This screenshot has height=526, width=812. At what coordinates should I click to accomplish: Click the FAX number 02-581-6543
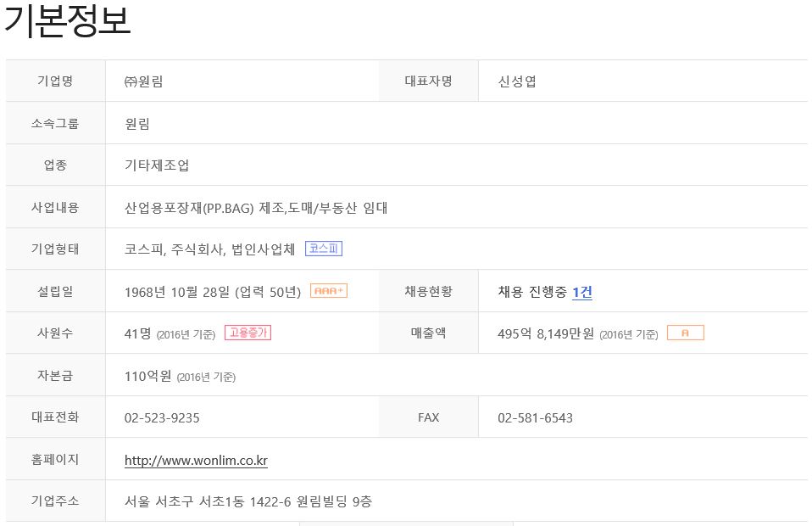pos(535,417)
